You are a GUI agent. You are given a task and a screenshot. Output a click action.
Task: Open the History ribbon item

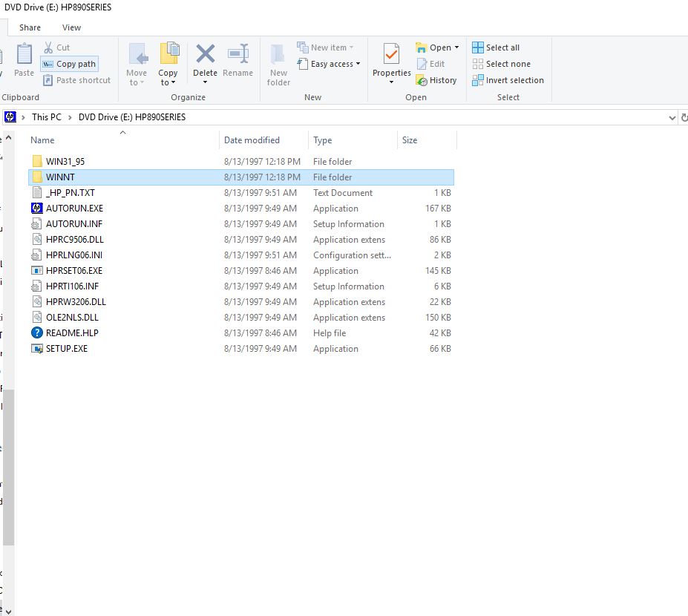point(436,80)
